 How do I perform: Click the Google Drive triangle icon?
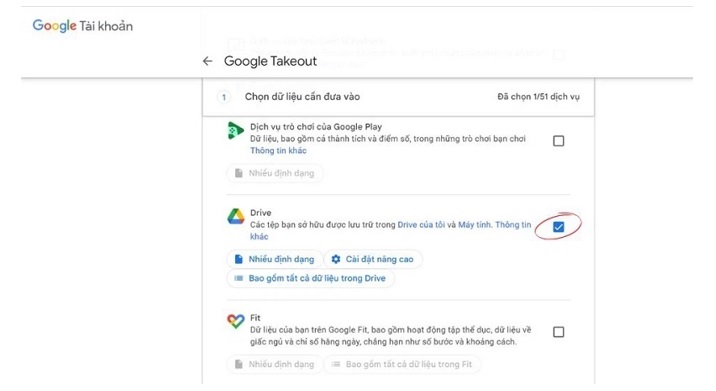point(236,217)
